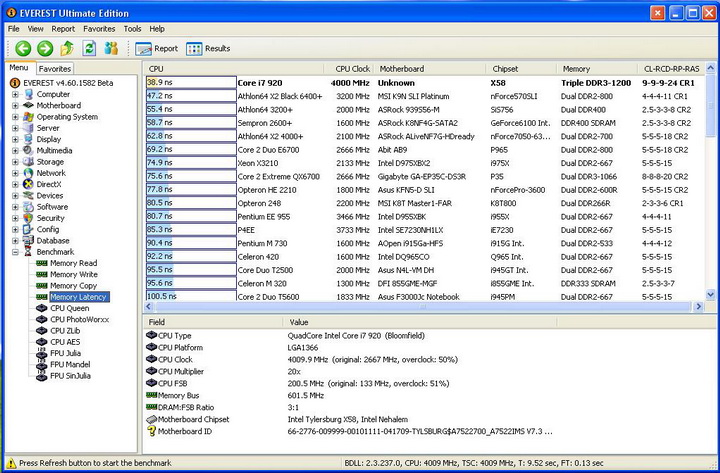Click the Value column header in details
Image resolution: width=720 pixels, height=473 pixels.
tap(419, 322)
